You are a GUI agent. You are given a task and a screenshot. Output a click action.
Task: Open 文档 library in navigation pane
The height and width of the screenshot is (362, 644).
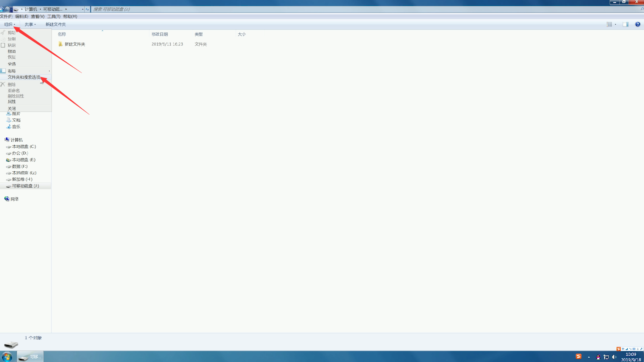(13, 120)
